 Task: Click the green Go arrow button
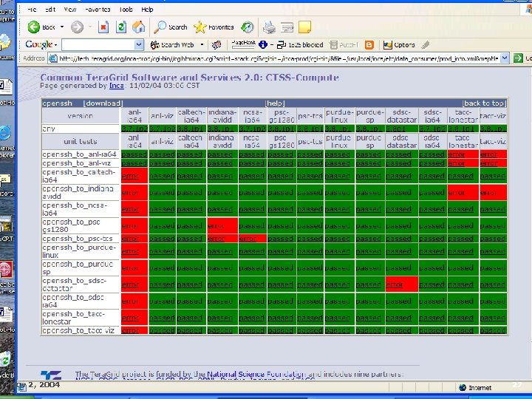tap(518, 58)
